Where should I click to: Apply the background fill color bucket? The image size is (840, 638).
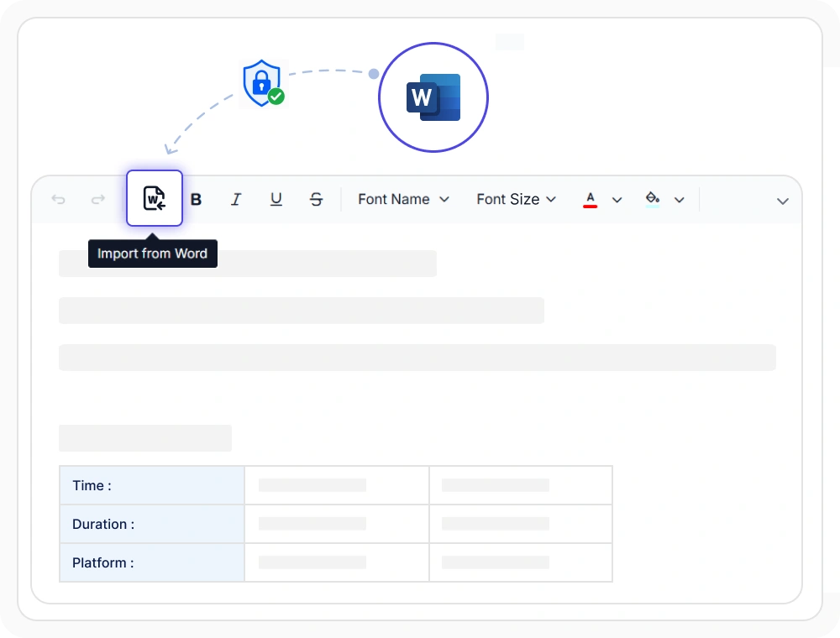point(653,200)
